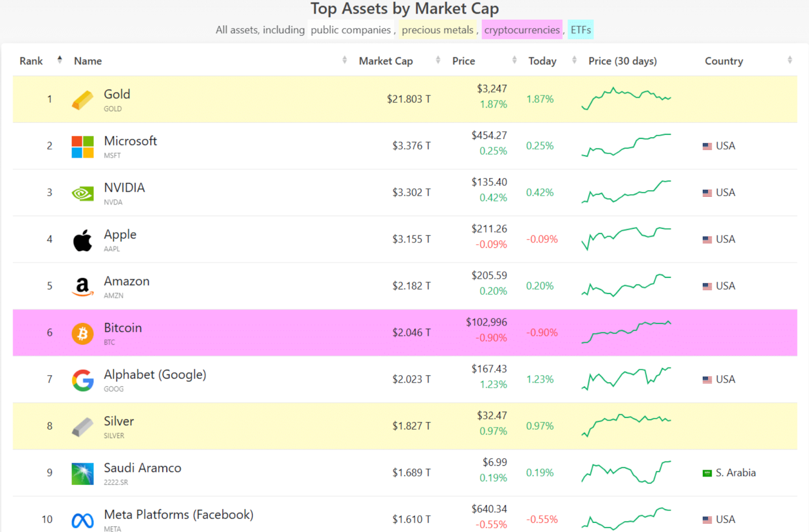
Task: Click Microsoft's 30-day price chart
Action: tap(626, 145)
